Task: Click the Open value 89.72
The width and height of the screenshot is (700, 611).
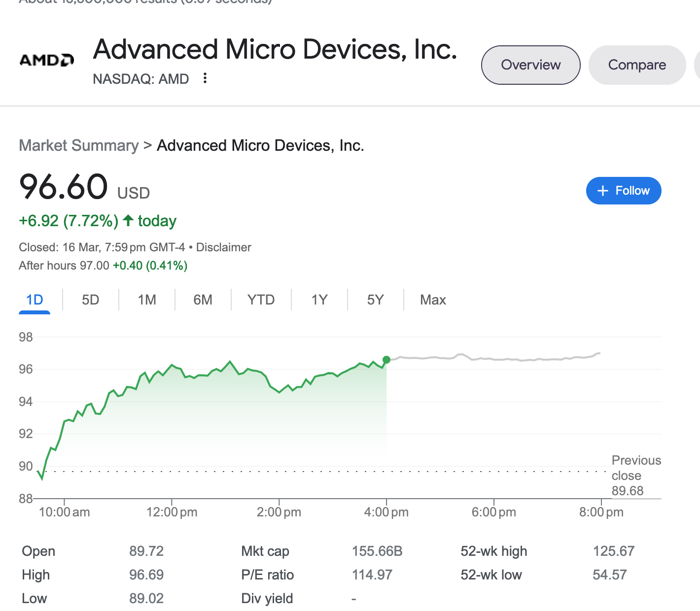Action: pyautogui.click(x=146, y=551)
